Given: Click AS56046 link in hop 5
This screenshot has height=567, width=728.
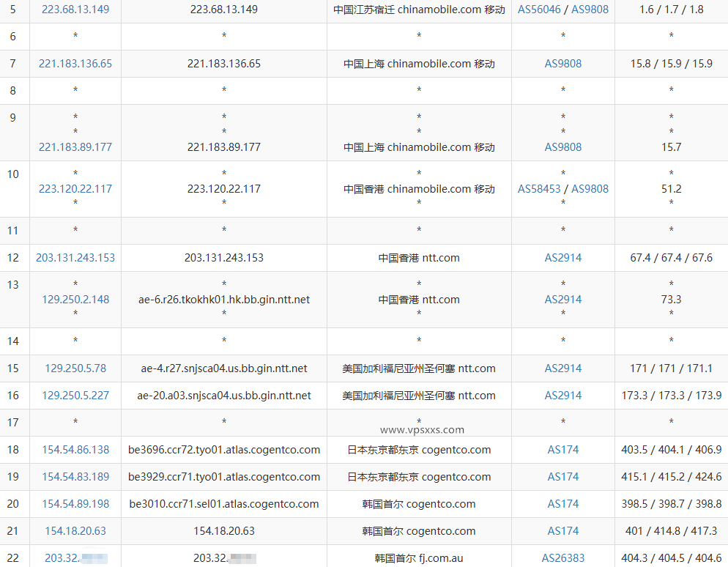Looking at the screenshot, I should 539,10.
